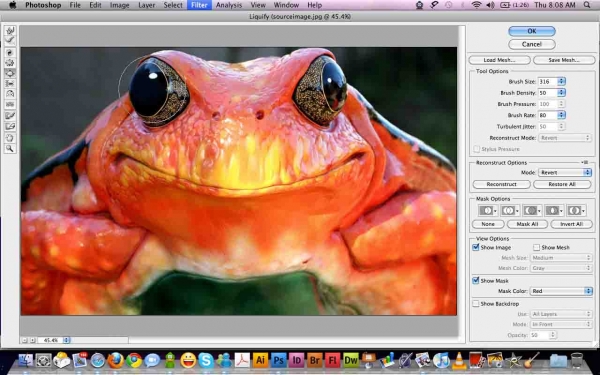600x375 pixels.
Task: Open the Brush Density slider arrow
Action: pos(561,93)
